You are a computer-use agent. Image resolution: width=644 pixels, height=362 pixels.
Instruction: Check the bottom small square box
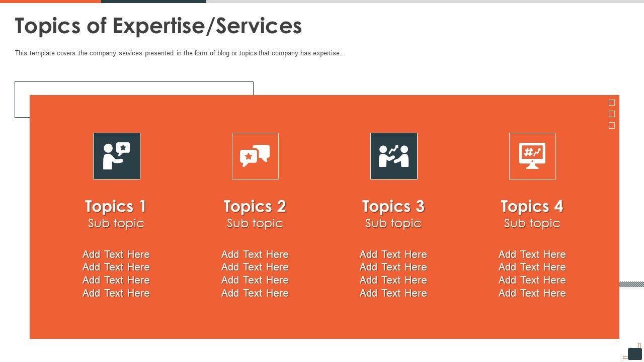(x=612, y=126)
